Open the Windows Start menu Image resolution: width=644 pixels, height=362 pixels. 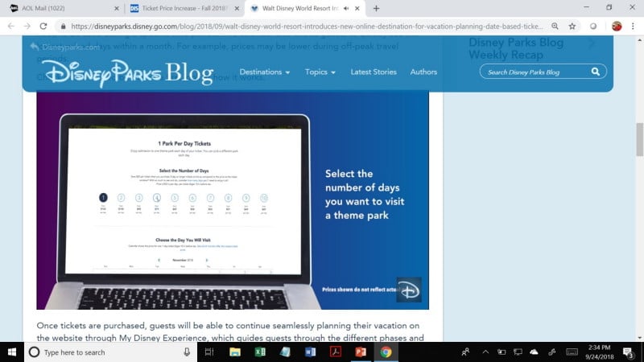tap(12, 352)
